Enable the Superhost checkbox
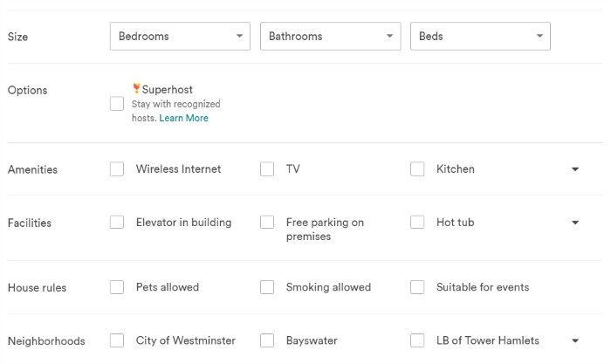Screen dimensions: 611x364 [117, 104]
